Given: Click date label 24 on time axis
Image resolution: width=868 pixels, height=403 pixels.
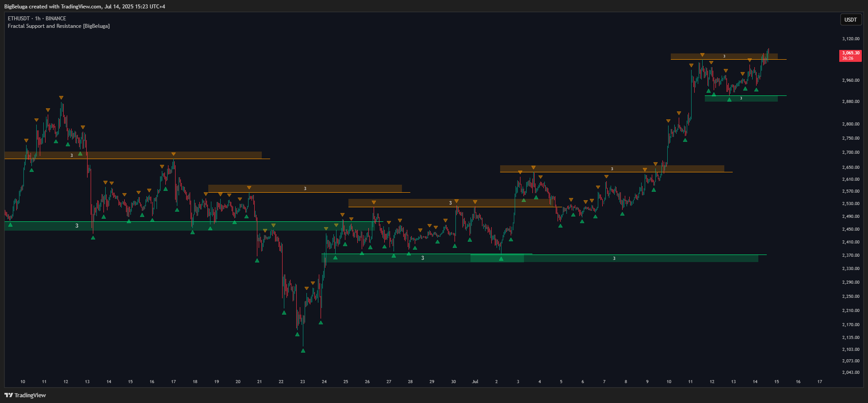Looking at the screenshot, I should point(324,382).
